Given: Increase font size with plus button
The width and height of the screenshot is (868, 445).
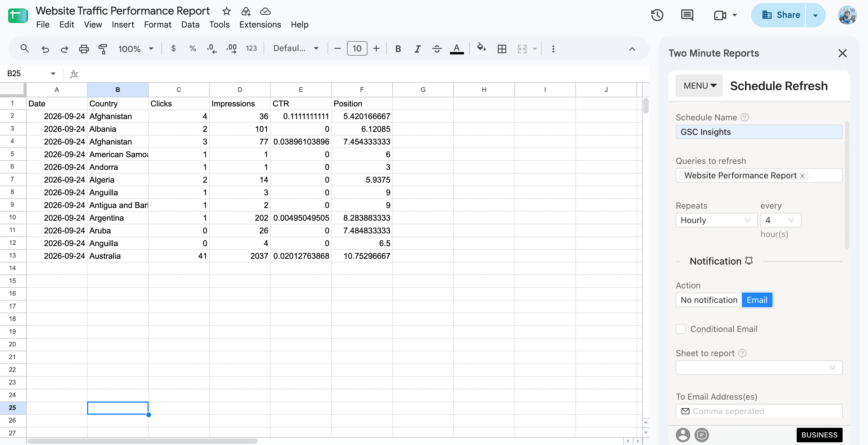Looking at the screenshot, I should click(x=376, y=49).
